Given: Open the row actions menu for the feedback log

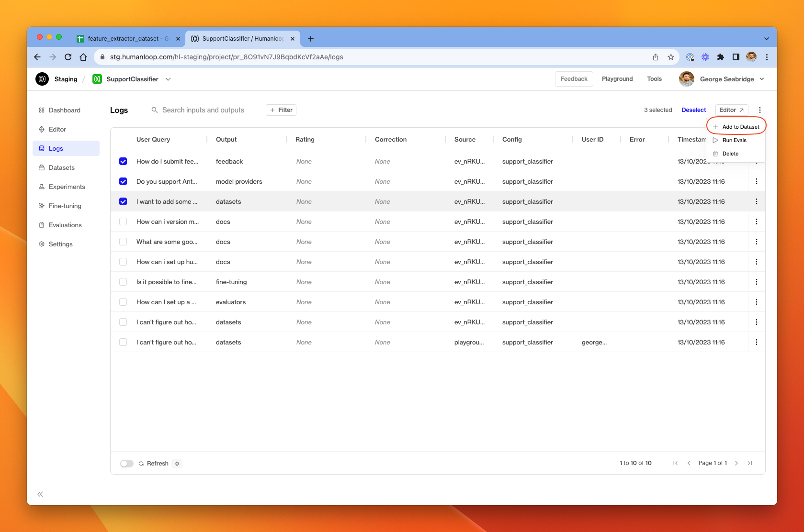Looking at the screenshot, I should pos(757,161).
